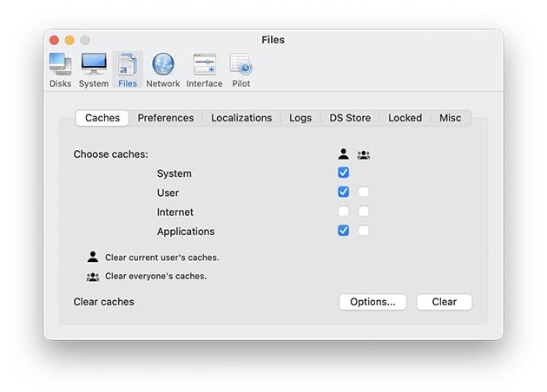547x392 pixels.
Task: Switch to the Preferences tab
Action: tap(166, 118)
